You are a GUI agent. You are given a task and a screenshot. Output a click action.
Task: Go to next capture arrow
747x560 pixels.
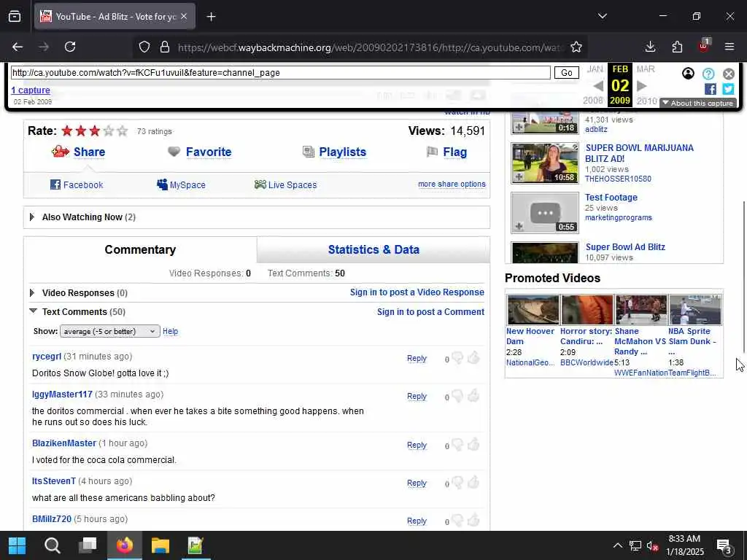(x=642, y=86)
